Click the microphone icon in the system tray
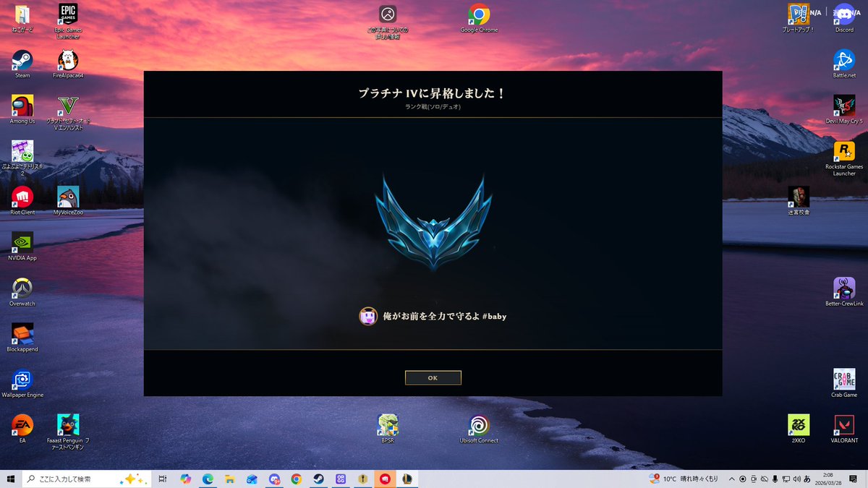Image resolution: width=868 pixels, height=488 pixels. [x=775, y=479]
